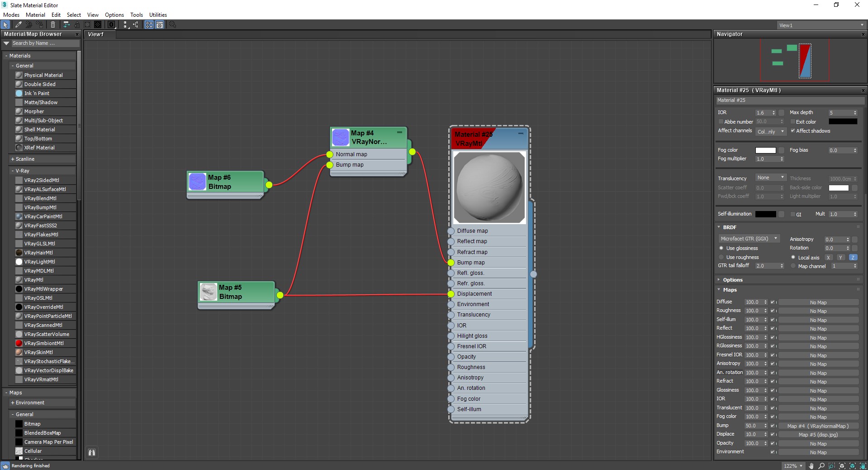Open the Microfacet GTR (GGX) BRDF dropdown
Image resolution: width=868 pixels, height=470 pixels.
pos(749,239)
